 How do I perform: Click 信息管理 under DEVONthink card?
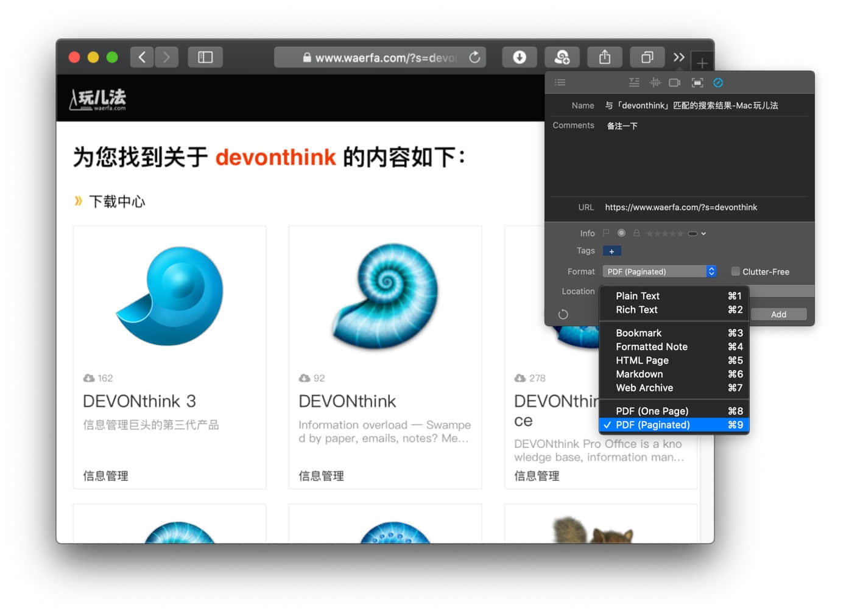point(321,476)
